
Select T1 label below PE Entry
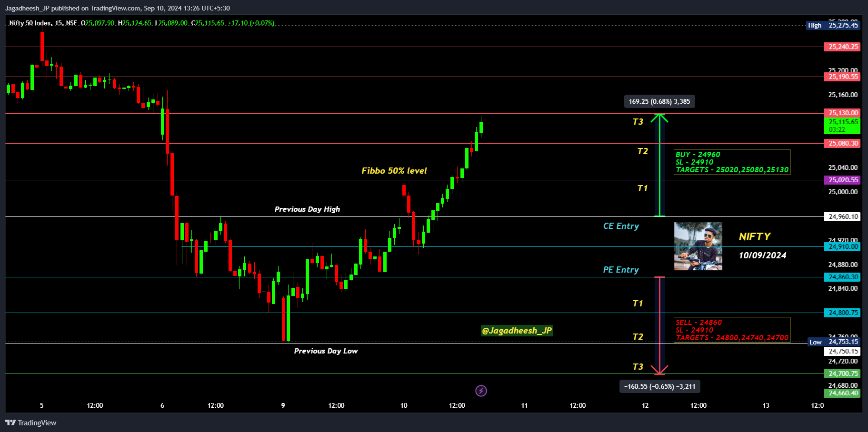(638, 304)
